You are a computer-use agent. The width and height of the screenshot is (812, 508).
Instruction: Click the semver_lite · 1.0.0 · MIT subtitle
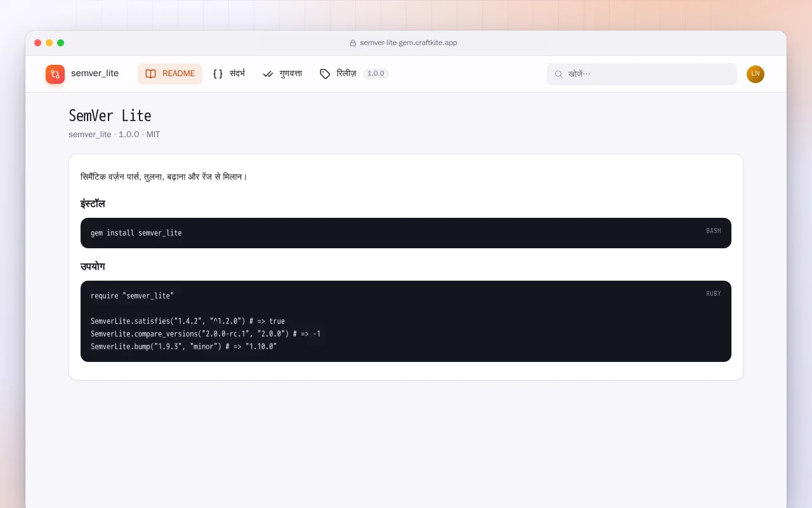tap(114, 135)
